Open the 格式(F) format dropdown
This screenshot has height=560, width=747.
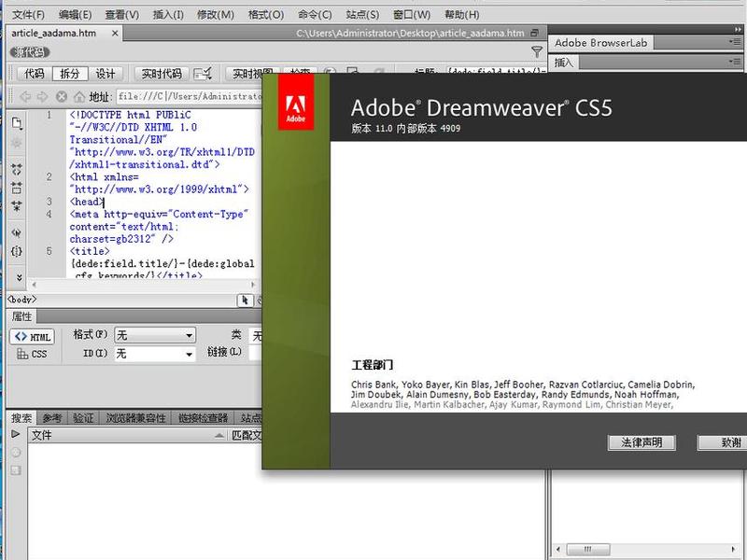[x=155, y=336]
